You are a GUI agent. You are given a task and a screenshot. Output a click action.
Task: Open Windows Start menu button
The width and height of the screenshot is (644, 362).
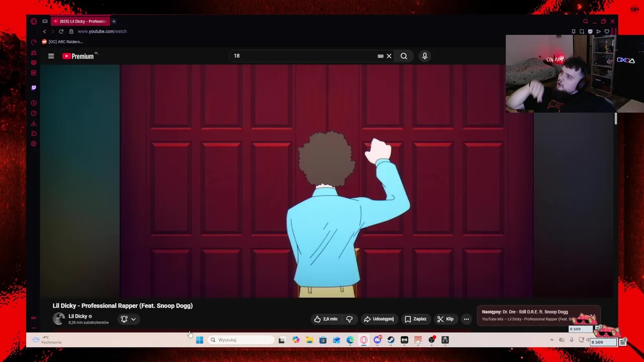pyautogui.click(x=200, y=340)
